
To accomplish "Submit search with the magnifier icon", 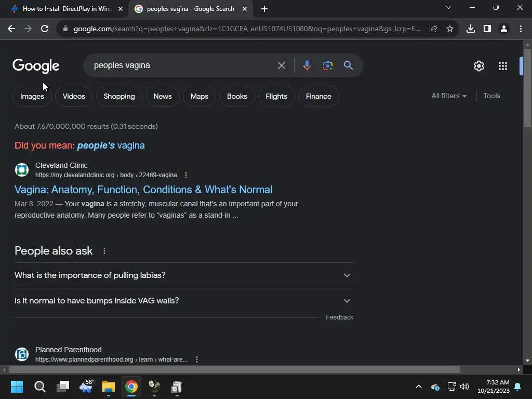I will (x=349, y=65).
